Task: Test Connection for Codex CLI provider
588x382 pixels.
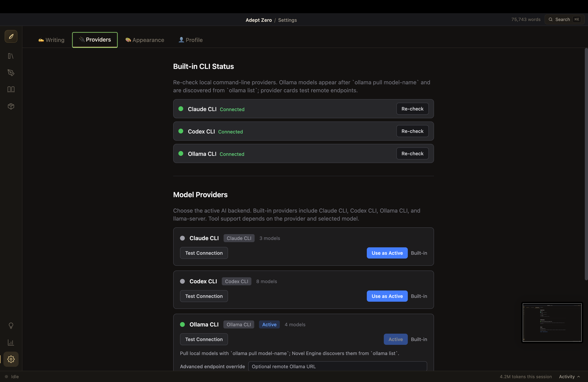Action: pyautogui.click(x=204, y=296)
